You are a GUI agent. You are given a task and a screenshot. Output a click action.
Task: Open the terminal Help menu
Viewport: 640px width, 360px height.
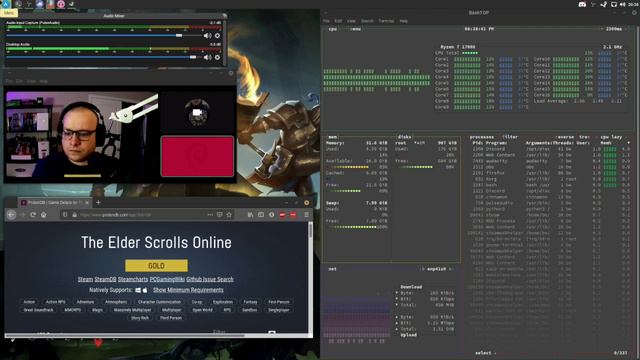(403, 21)
